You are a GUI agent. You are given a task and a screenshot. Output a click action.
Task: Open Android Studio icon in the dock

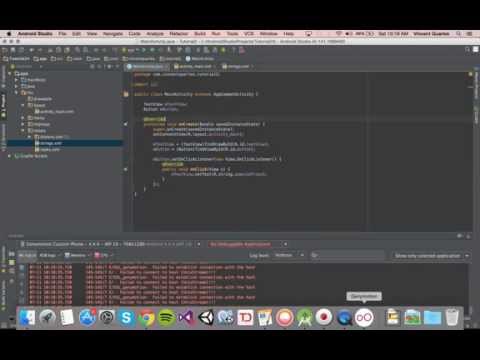click(304, 317)
